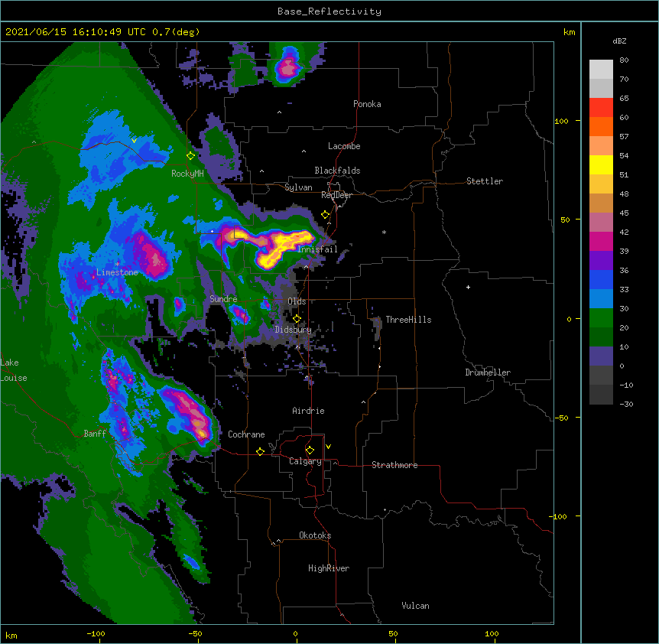The width and height of the screenshot is (659, 644).
Task: Click the RockyMH label
Action: (x=187, y=174)
